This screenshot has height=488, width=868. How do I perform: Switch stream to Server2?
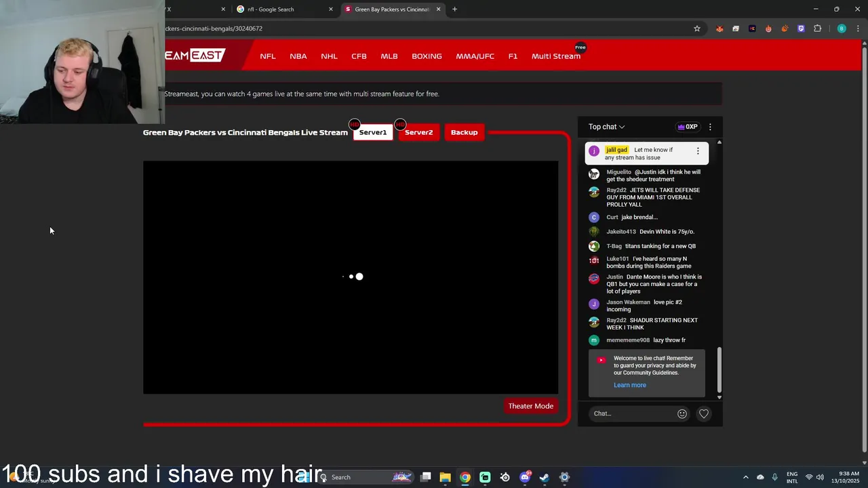[418, 132]
